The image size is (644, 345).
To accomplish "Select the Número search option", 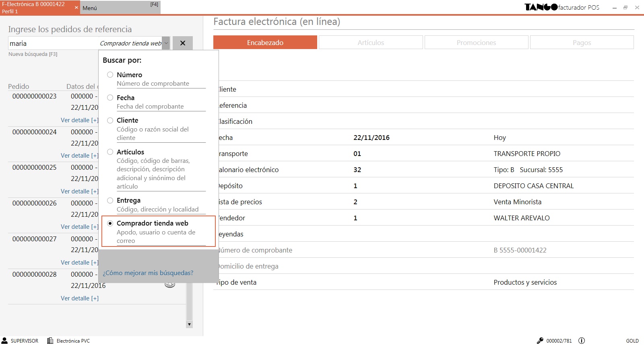I will click(110, 75).
